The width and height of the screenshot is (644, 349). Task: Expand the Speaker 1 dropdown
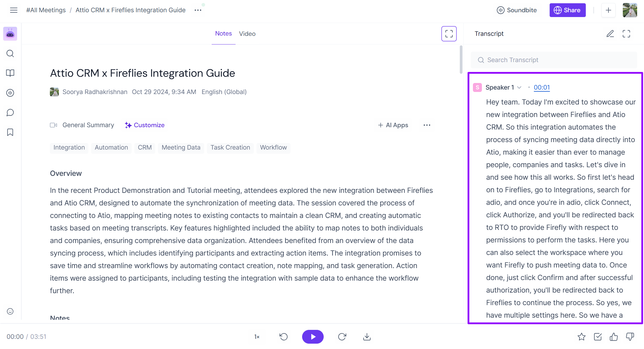pyautogui.click(x=519, y=87)
